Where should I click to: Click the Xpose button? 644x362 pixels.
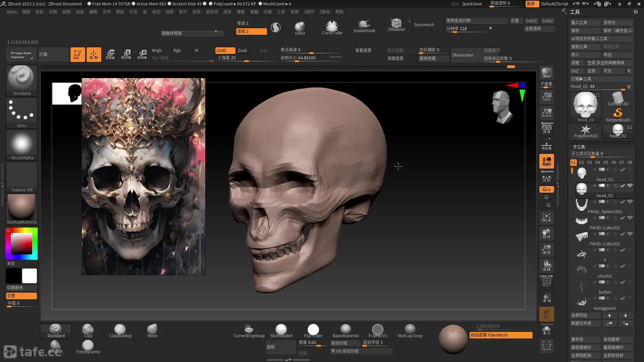tap(546, 346)
